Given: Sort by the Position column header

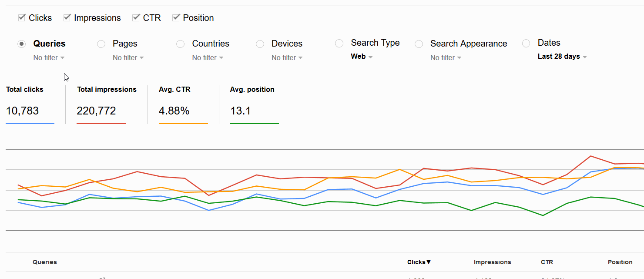Looking at the screenshot, I should (620, 262).
